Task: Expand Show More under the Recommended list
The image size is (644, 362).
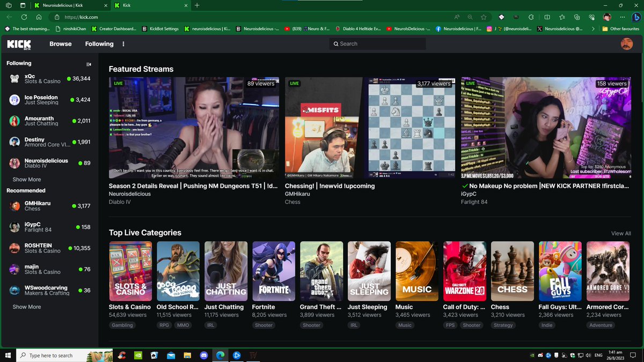Action: tap(27, 307)
